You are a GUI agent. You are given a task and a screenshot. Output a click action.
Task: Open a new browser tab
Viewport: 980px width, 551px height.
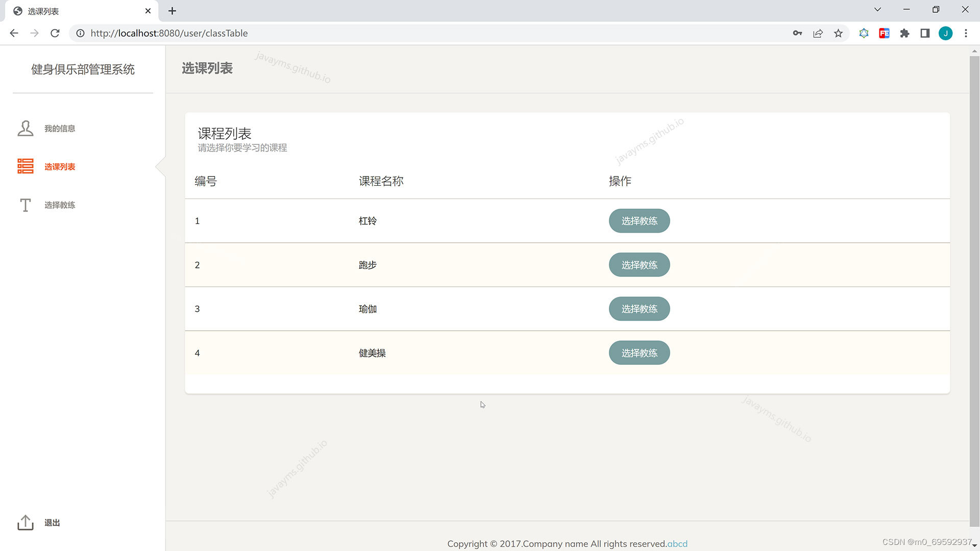[x=172, y=11]
